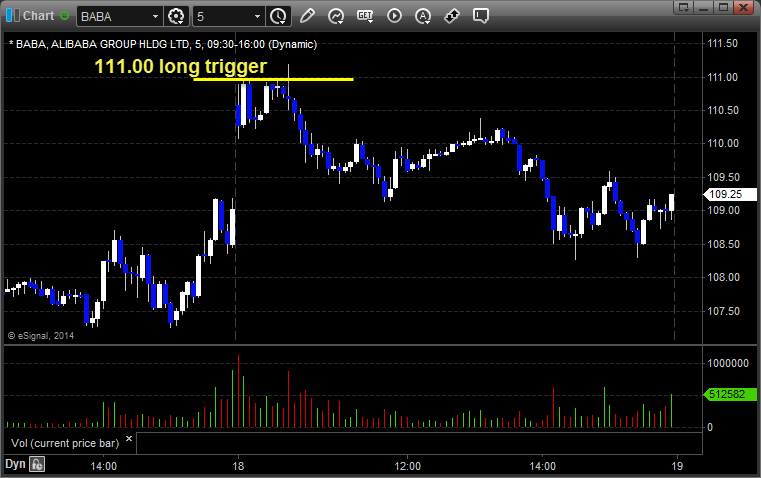Toggle the Dyn lock icon
Screen dimensions: 761x478
coord(37,464)
